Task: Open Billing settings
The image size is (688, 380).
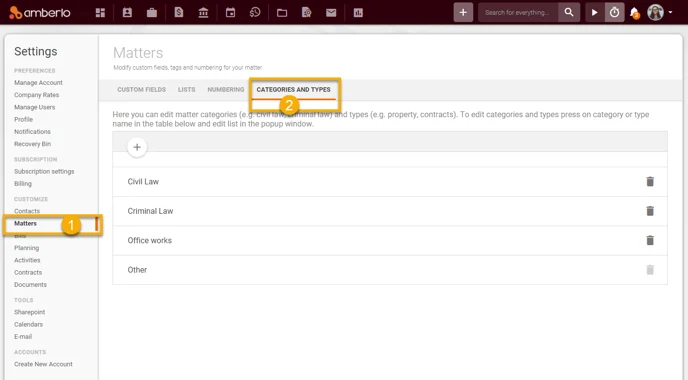Action: point(23,184)
